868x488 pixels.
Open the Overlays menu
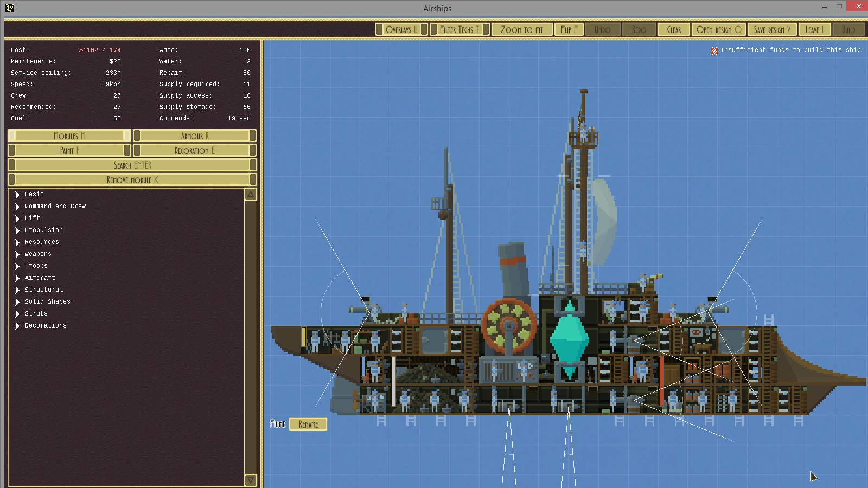[401, 29]
